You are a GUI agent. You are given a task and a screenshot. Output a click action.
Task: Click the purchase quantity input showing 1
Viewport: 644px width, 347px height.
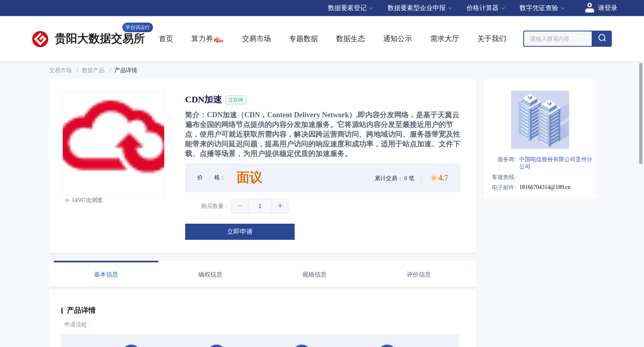pos(260,206)
